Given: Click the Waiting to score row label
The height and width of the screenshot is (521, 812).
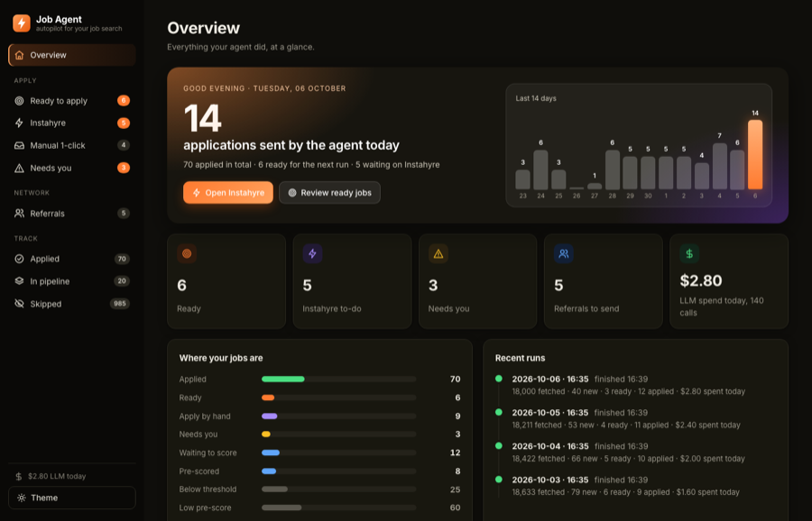Looking at the screenshot, I should (208, 452).
